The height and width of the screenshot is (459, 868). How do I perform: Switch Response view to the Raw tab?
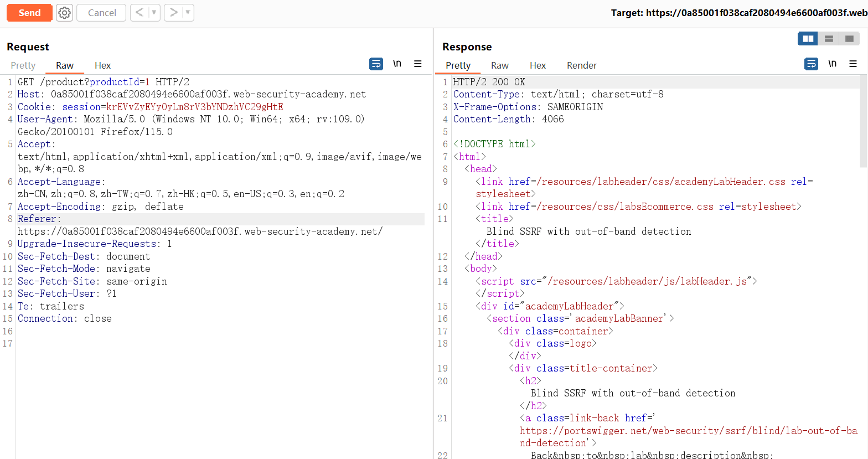pos(499,65)
